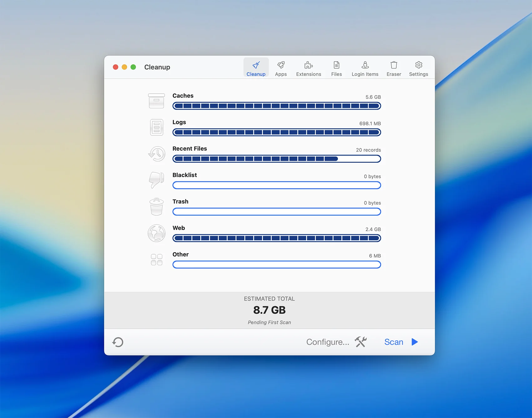Click the Other category grid icon

[156, 260]
